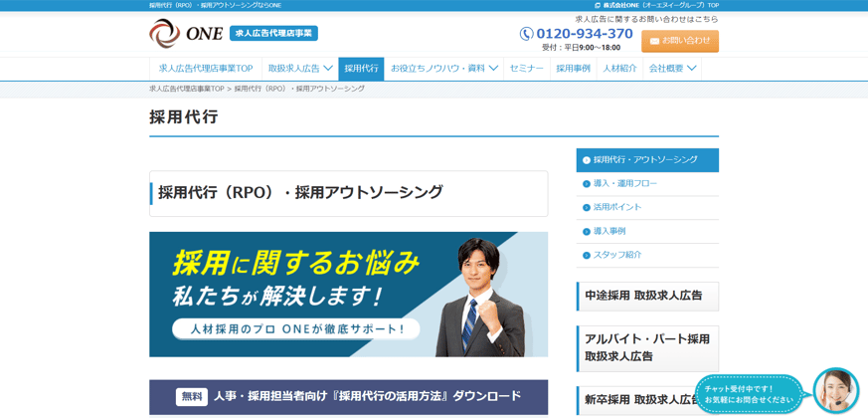The width and height of the screenshot is (868, 418).
Task: Click the envelope icon on the orange button
Action: [x=654, y=41]
